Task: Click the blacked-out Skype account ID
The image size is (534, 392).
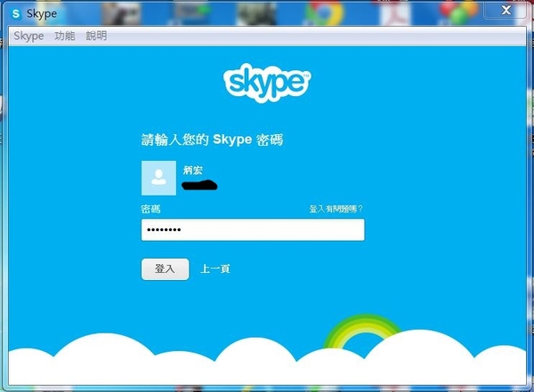Action: [x=200, y=185]
